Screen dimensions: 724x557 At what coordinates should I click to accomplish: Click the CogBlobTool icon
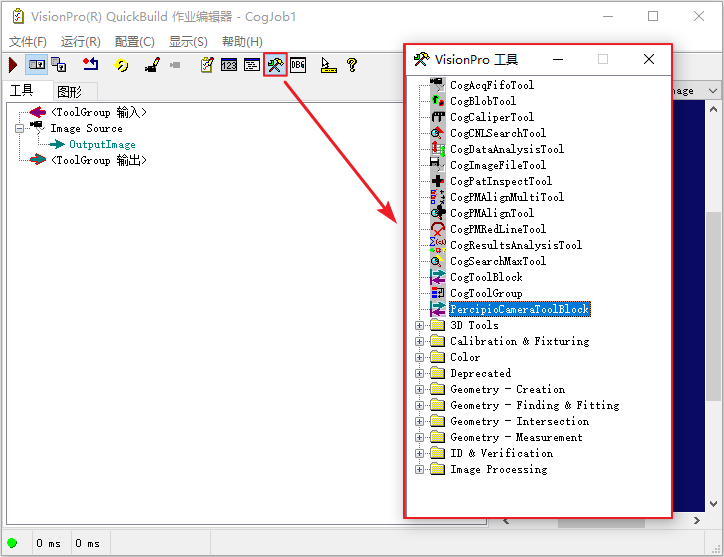438,101
